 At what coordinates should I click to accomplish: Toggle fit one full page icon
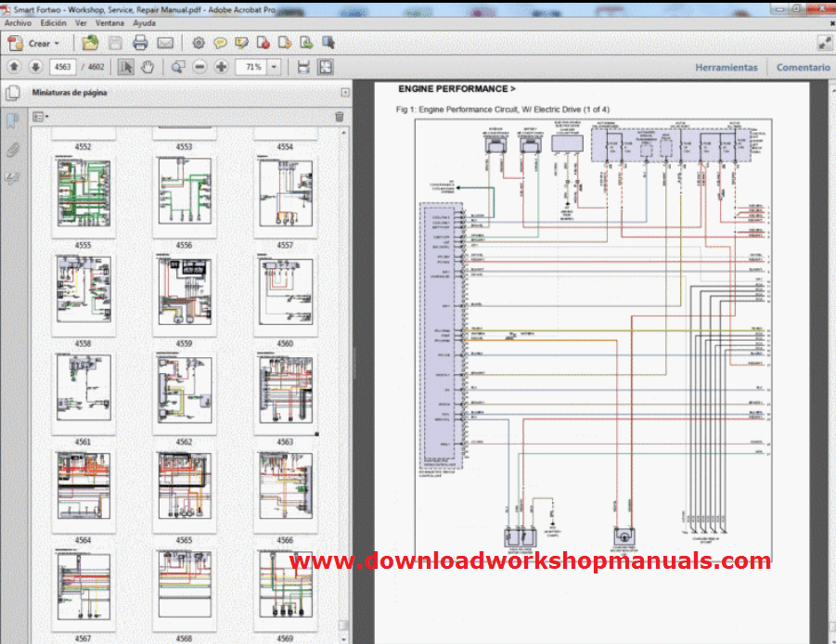[326, 67]
